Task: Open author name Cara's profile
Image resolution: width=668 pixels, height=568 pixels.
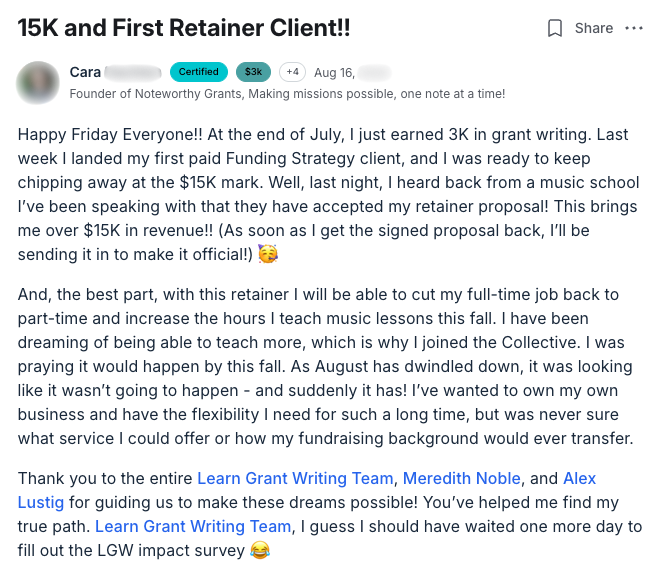Action: coord(86,72)
